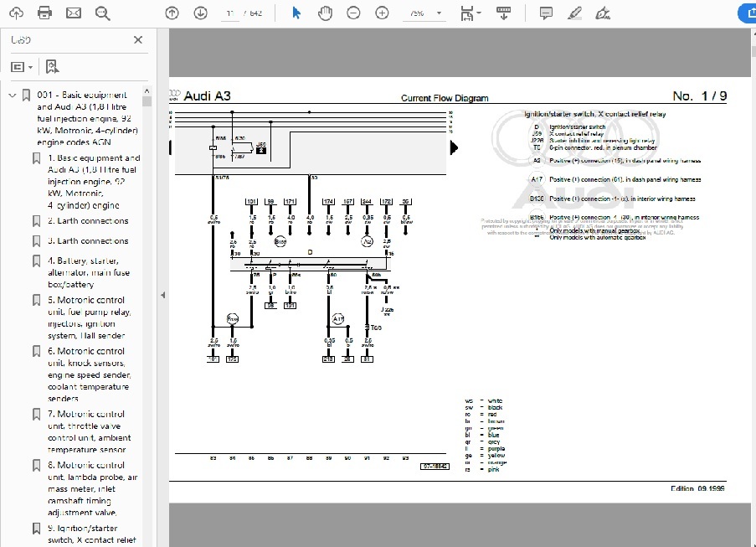
Task: Add a comment sticky note icon
Action: tap(546, 13)
